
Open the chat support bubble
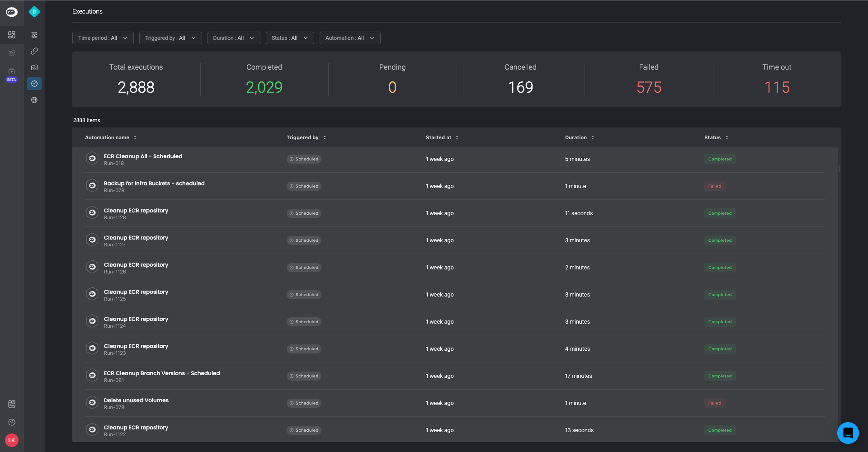tap(848, 433)
